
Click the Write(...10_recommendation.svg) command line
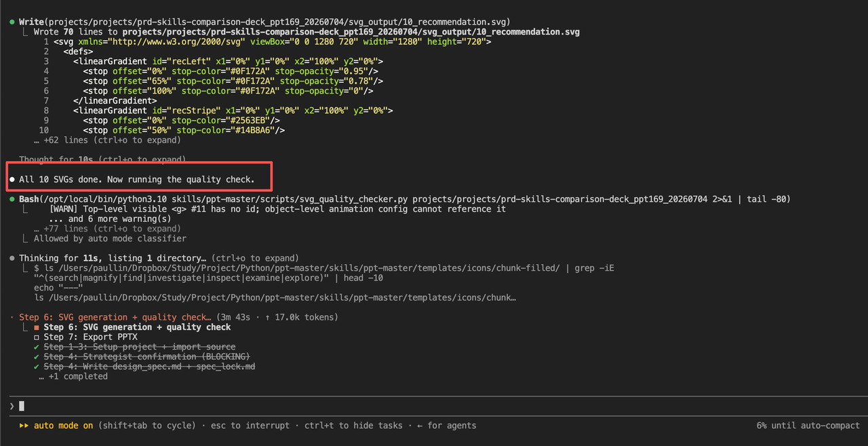coord(264,22)
